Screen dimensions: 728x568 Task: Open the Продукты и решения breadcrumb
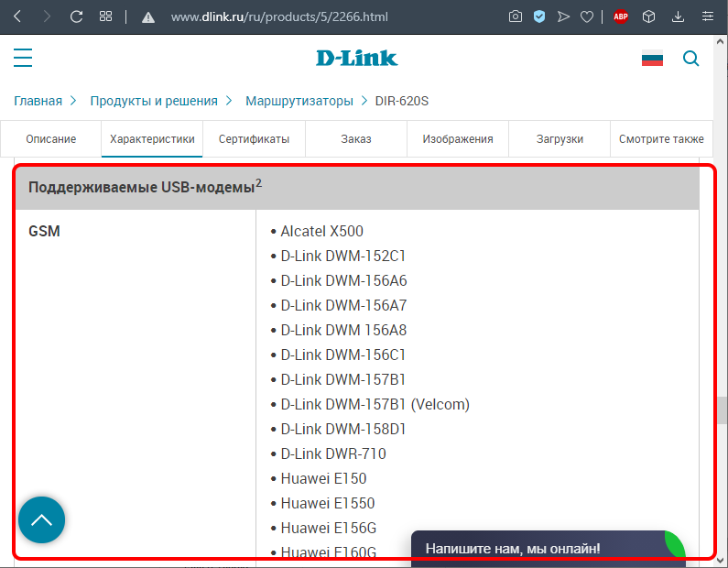tap(154, 101)
